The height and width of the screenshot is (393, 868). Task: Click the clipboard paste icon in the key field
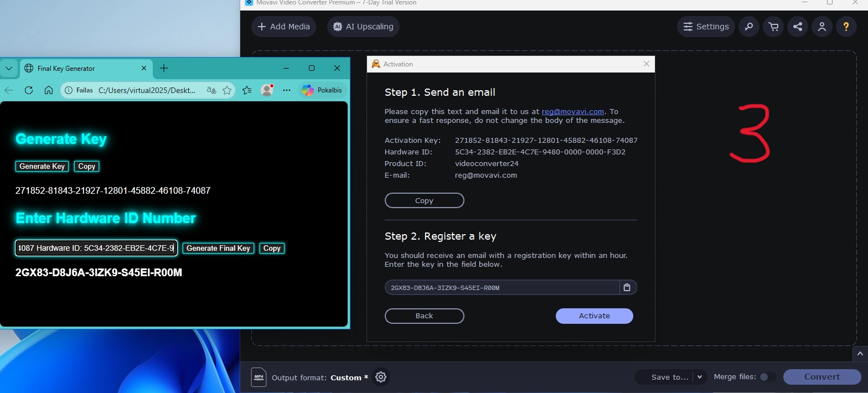point(627,287)
